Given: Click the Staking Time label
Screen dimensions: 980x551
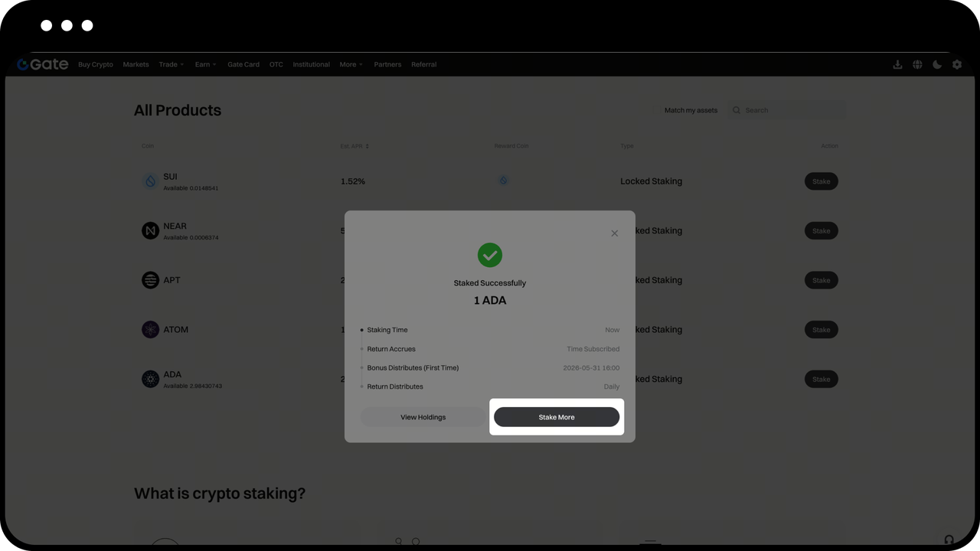Looking at the screenshot, I should pyautogui.click(x=387, y=330).
